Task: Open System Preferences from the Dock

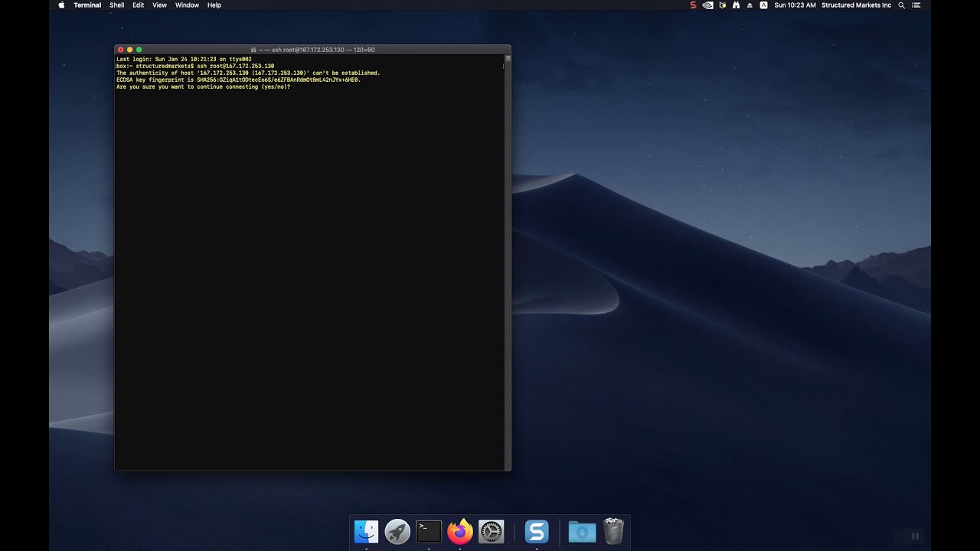Action: pyautogui.click(x=491, y=531)
